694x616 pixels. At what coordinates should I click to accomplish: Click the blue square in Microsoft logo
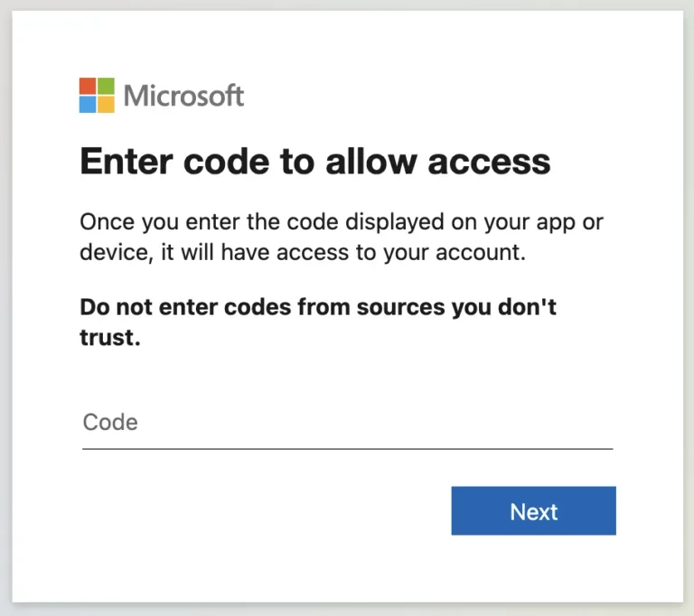click(x=88, y=104)
